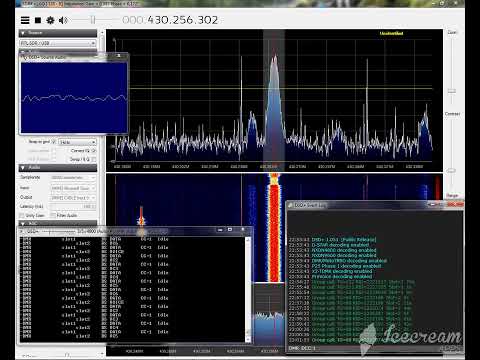Toggle the Filter Audio checkbox
Viewport: 480px width, 360px height.
tap(53, 215)
